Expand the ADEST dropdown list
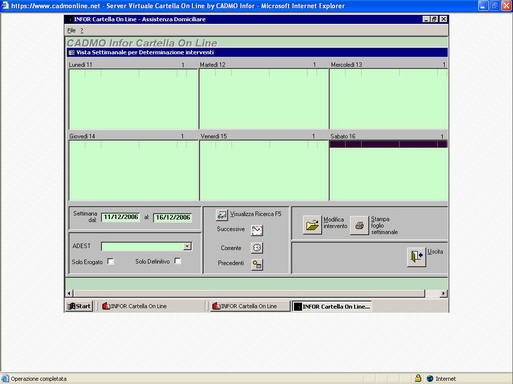Viewport: 513px width, 384px height. (x=188, y=246)
